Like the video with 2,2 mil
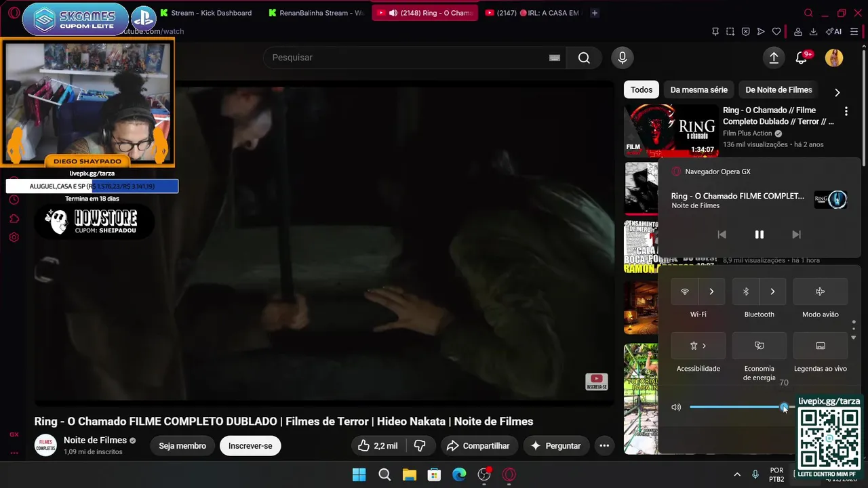Viewport: 868px width, 488px height. tap(378, 445)
